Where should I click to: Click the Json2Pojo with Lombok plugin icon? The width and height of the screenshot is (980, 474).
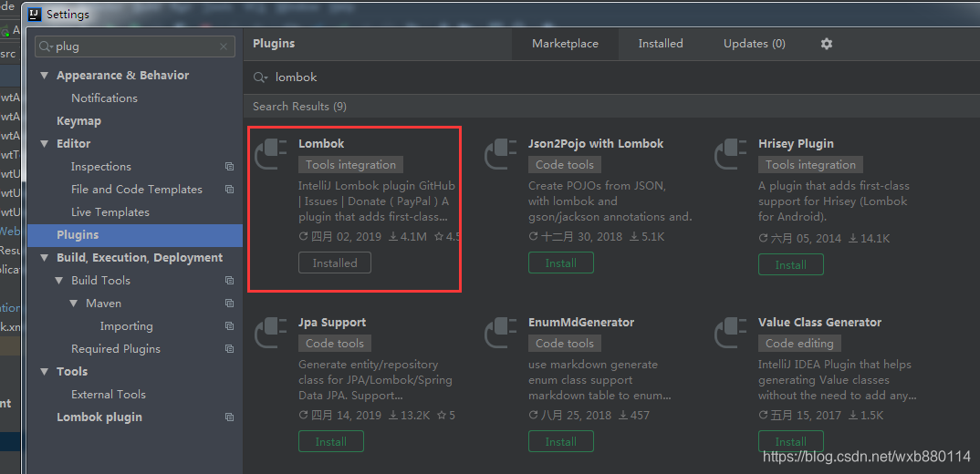[501, 154]
